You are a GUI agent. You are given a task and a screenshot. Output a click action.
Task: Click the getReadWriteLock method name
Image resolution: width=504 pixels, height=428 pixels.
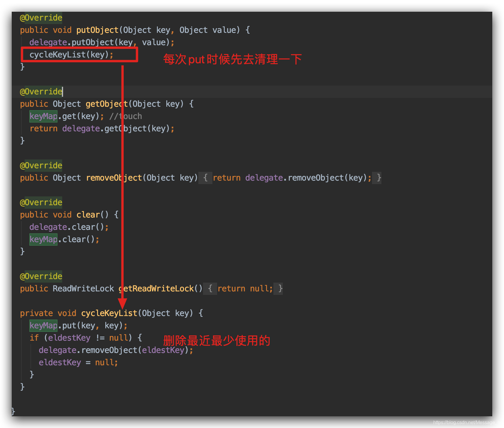tap(156, 289)
